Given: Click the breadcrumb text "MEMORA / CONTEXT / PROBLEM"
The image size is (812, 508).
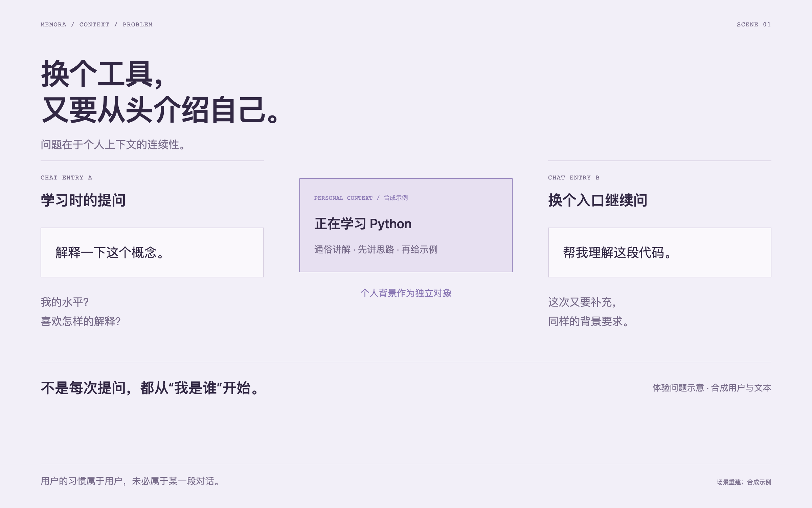Looking at the screenshot, I should click(96, 24).
